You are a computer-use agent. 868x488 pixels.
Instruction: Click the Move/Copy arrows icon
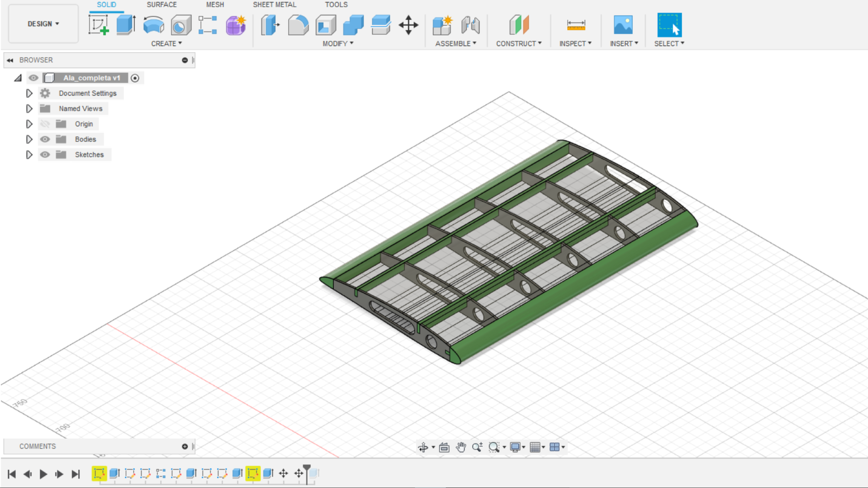[x=408, y=25]
